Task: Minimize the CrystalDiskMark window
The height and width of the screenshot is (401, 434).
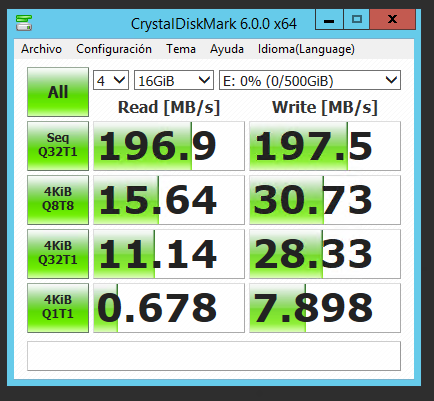Action: pos(329,20)
